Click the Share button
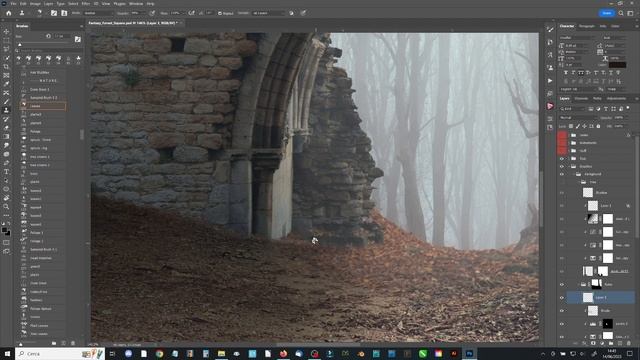The image size is (640, 360). click(x=607, y=13)
